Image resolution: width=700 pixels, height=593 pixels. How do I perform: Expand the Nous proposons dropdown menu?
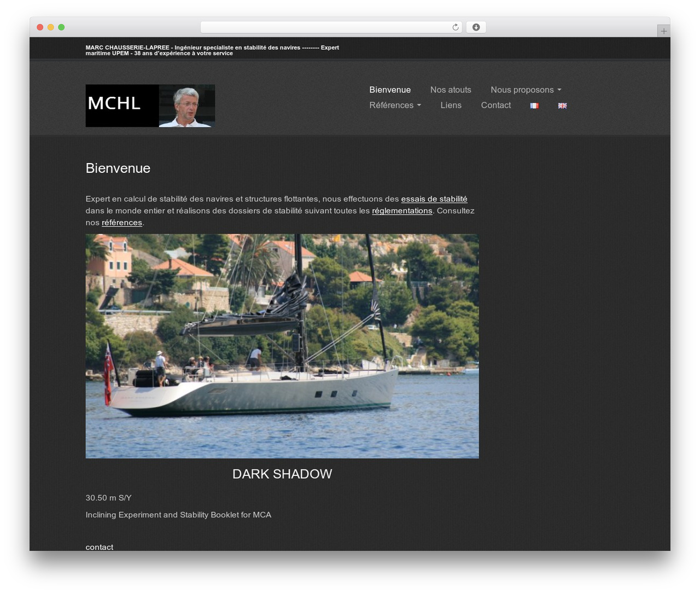526,90
